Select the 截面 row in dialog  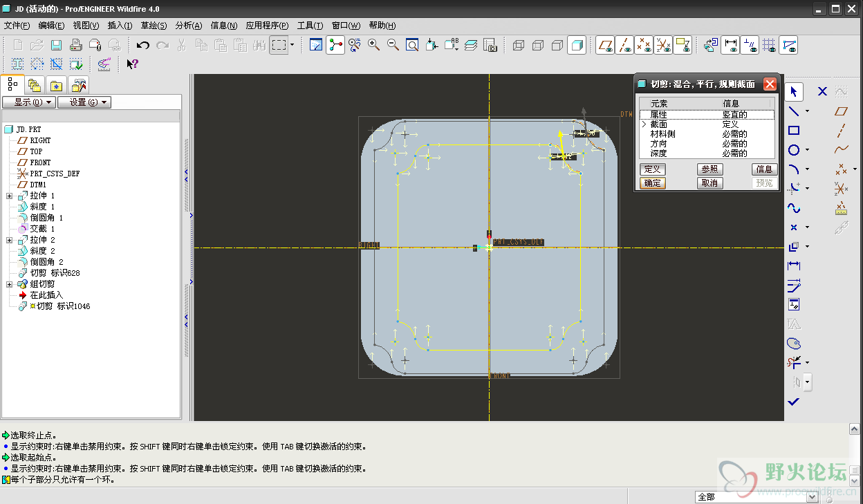(707, 124)
